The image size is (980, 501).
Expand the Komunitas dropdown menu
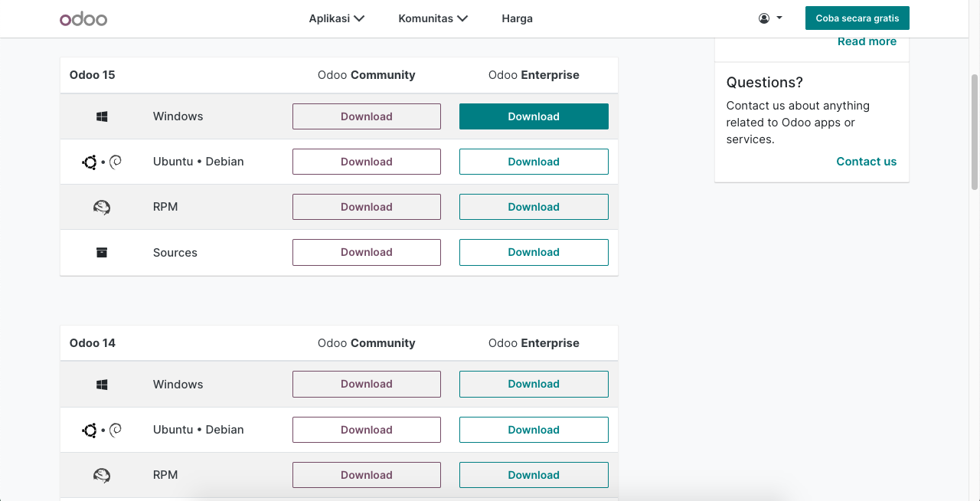tap(433, 18)
